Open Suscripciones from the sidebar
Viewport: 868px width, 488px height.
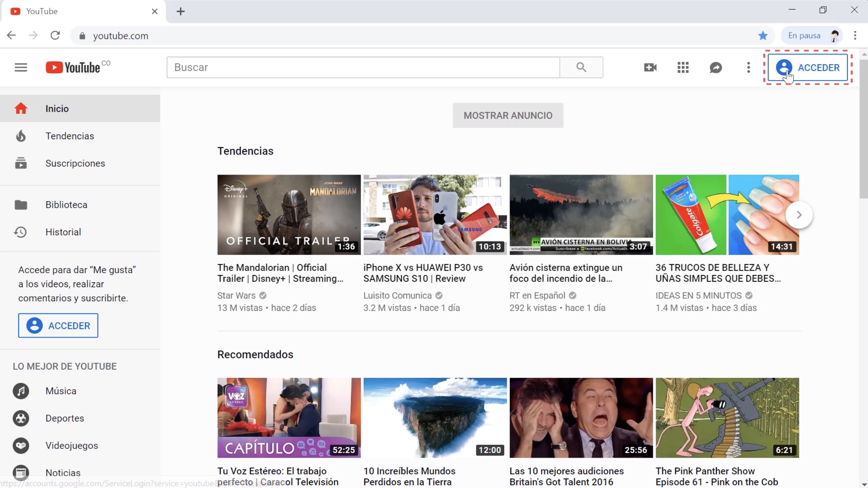(x=75, y=163)
